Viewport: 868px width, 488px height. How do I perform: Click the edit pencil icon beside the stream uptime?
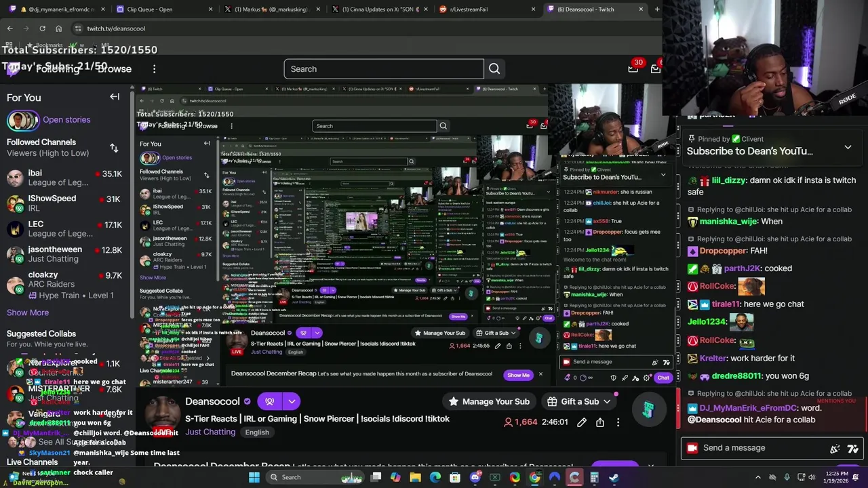582,422
